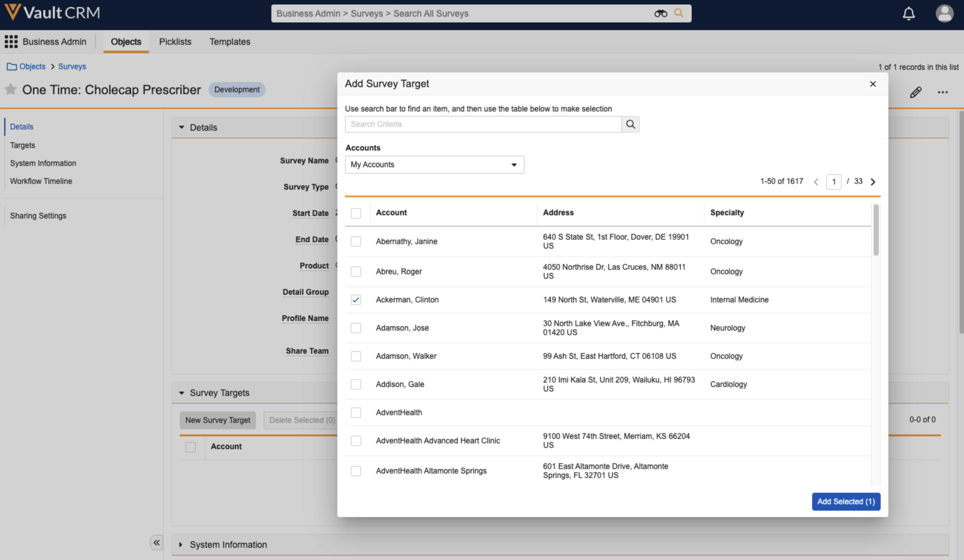Switch to the Picklists tab
This screenshot has height=560, width=964.
175,42
